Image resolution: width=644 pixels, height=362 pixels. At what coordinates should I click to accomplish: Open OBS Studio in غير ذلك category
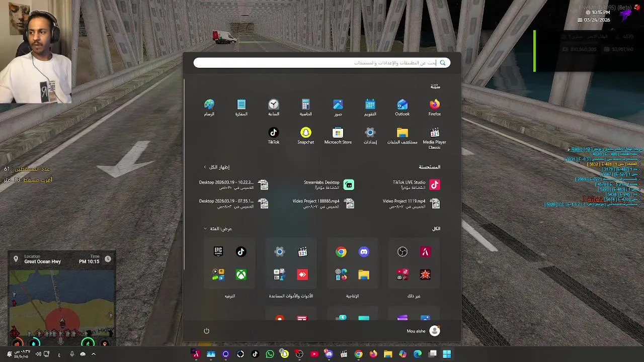[402, 252]
